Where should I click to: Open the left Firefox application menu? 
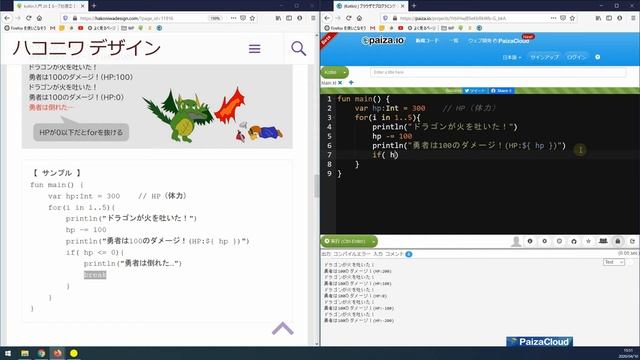[x=313, y=18]
